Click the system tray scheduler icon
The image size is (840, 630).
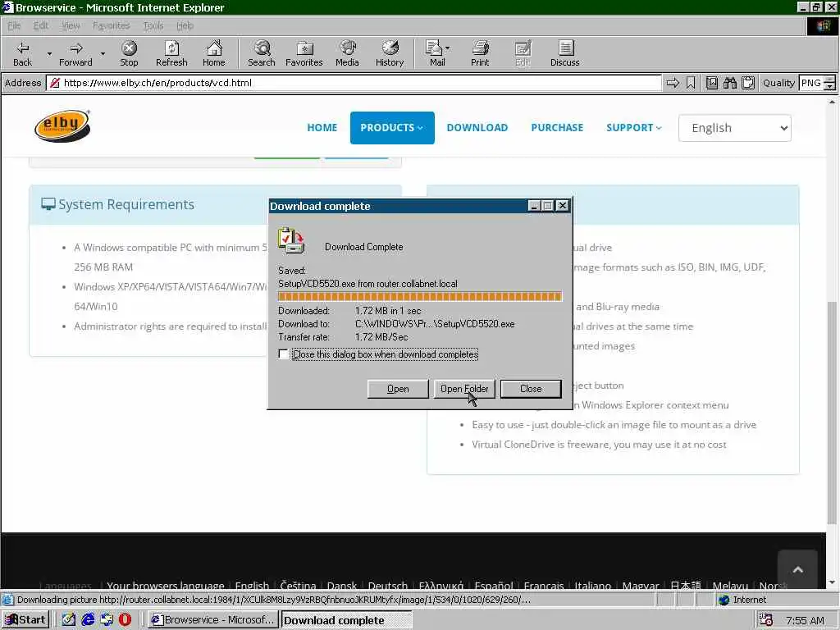coord(766,620)
